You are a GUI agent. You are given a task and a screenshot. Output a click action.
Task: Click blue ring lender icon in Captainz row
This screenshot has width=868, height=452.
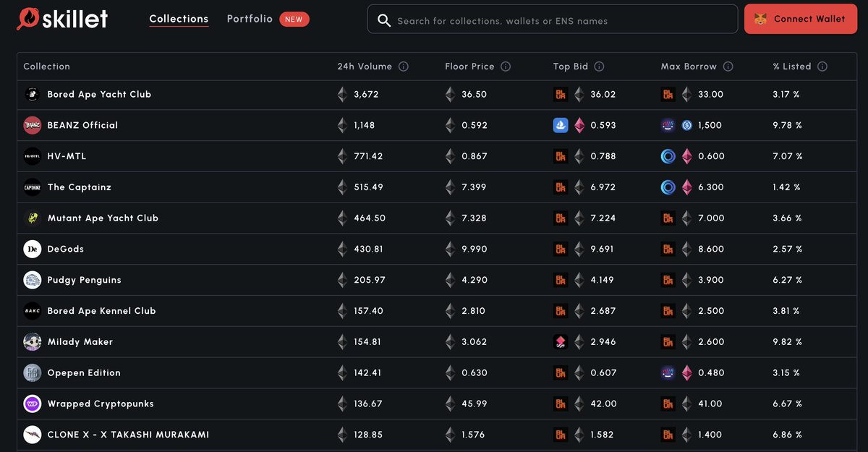668,187
